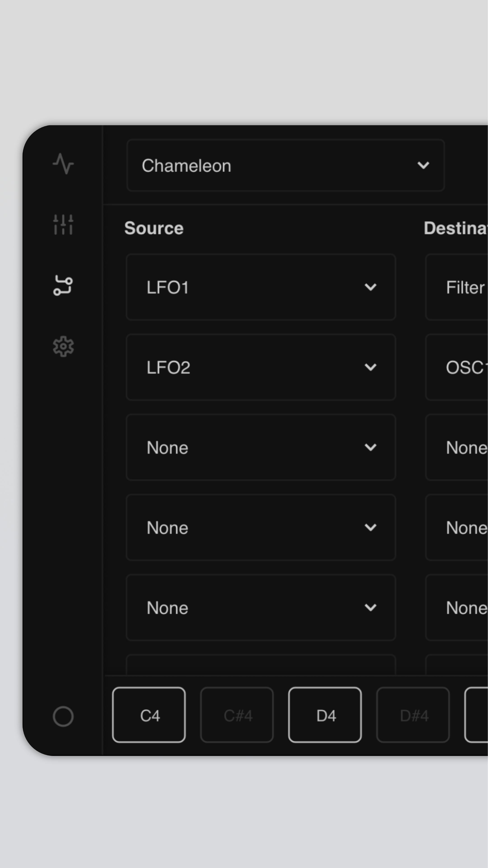Select the modulation routing icon in sidebar
Image resolution: width=488 pixels, height=868 pixels.
click(63, 285)
